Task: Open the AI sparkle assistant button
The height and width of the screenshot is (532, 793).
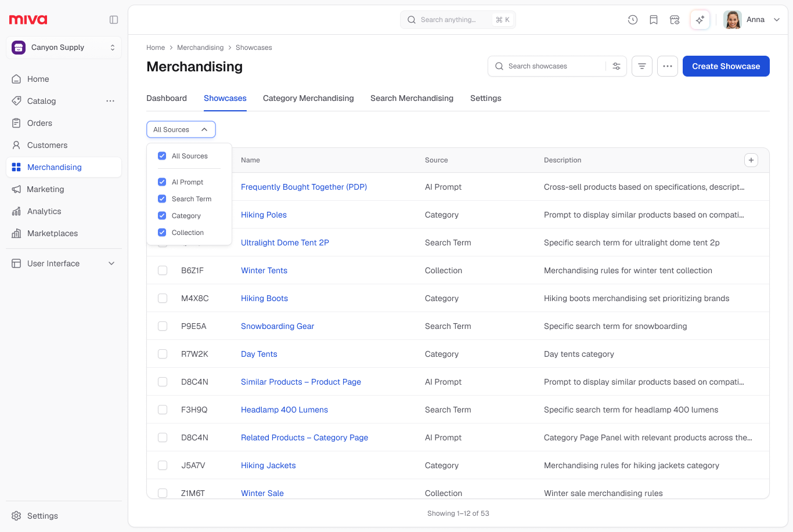Action: (x=700, y=20)
